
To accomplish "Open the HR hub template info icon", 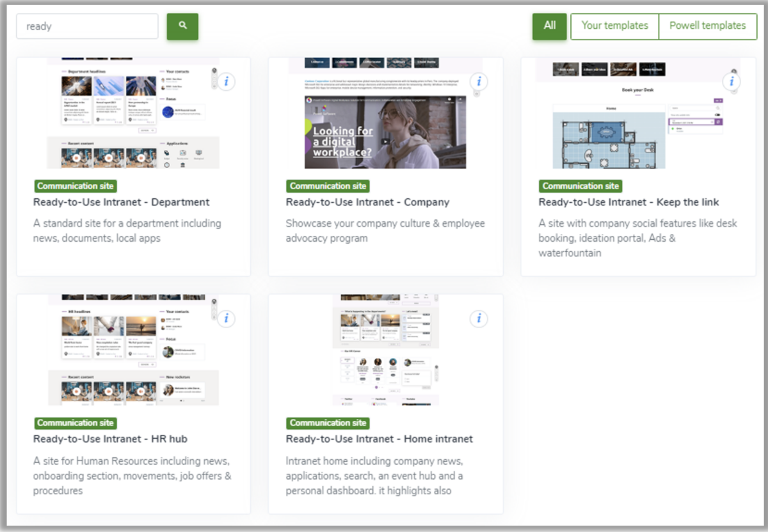I will 225,318.
